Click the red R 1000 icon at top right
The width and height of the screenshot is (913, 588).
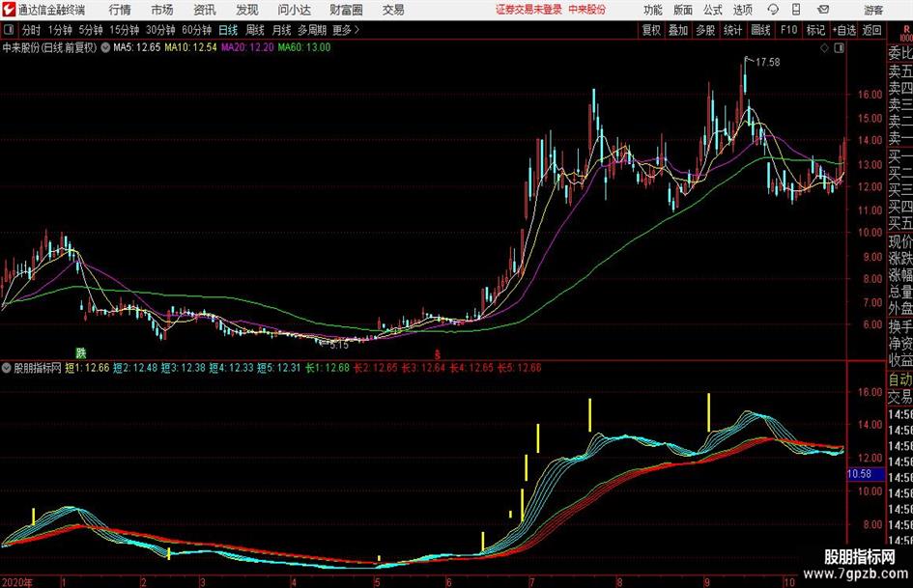(x=906, y=32)
